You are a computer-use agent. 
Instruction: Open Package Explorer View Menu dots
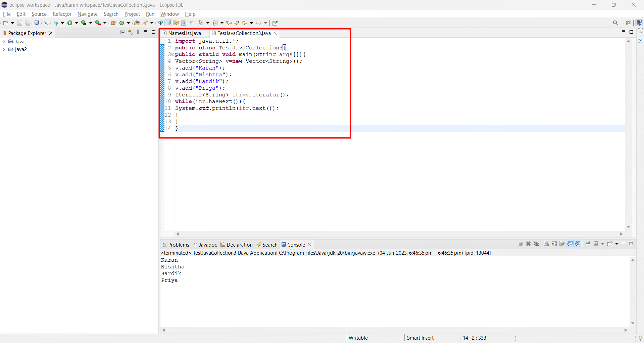point(138,32)
